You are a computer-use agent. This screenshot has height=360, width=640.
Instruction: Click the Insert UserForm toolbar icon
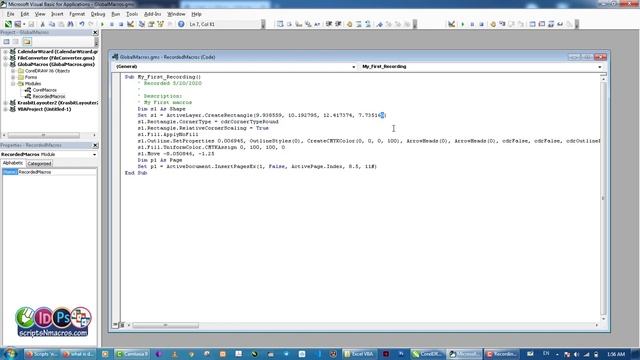click(18, 24)
